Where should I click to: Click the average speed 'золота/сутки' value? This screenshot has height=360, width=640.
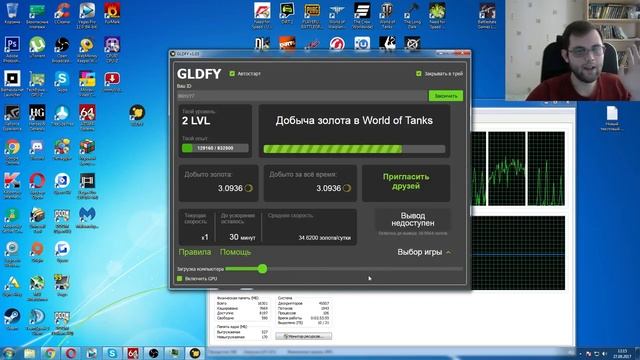(x=324, y=238)
